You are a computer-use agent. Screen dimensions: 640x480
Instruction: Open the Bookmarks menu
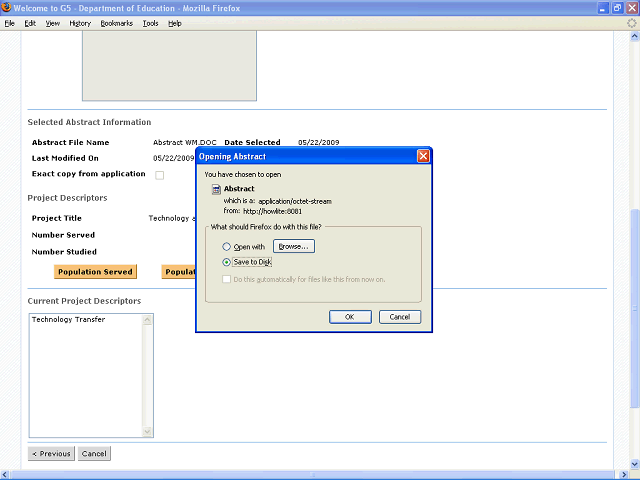(117, 23)
